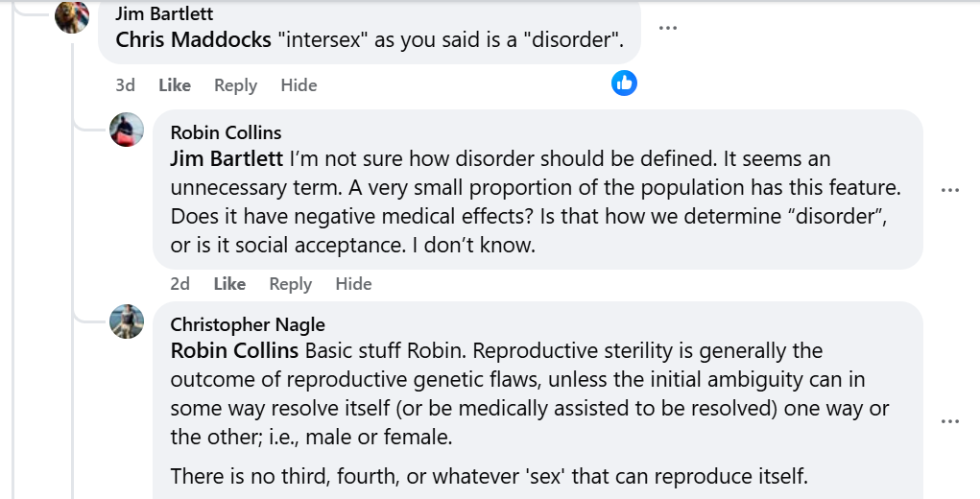This screenshot has width=980, height=499.
Task: Click the Chris Maddocks mention
Action: click(193, 40)
